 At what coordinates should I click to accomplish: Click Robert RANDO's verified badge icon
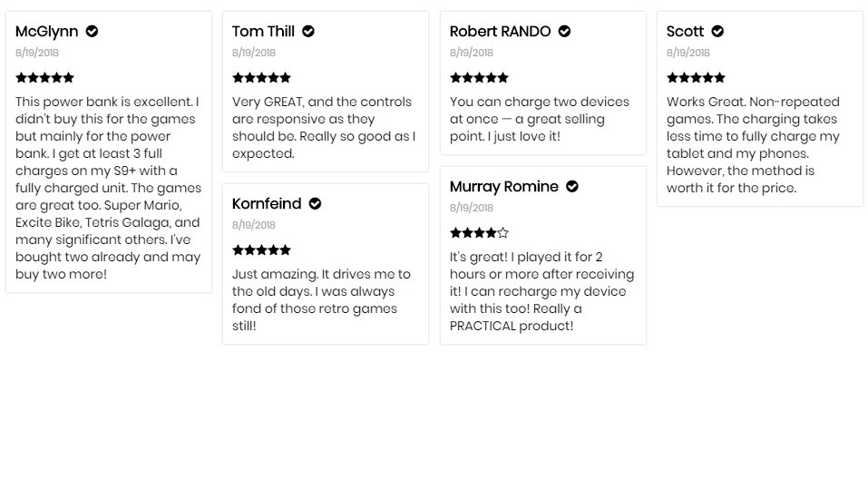564,32
